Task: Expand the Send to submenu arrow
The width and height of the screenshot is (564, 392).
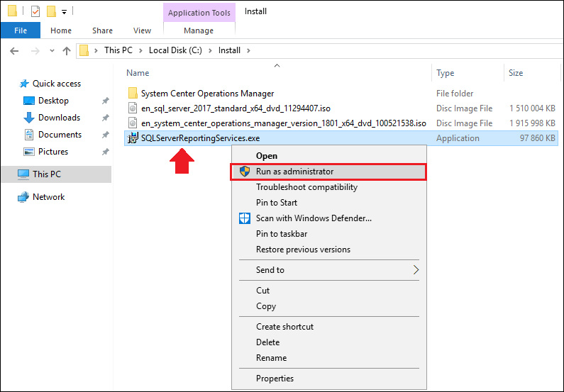Action: 416,270
